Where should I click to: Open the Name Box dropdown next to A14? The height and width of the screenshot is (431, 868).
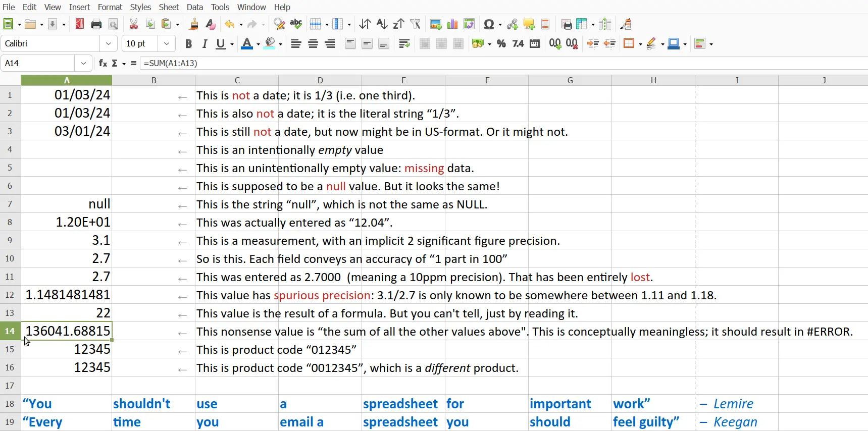(83, 63)
